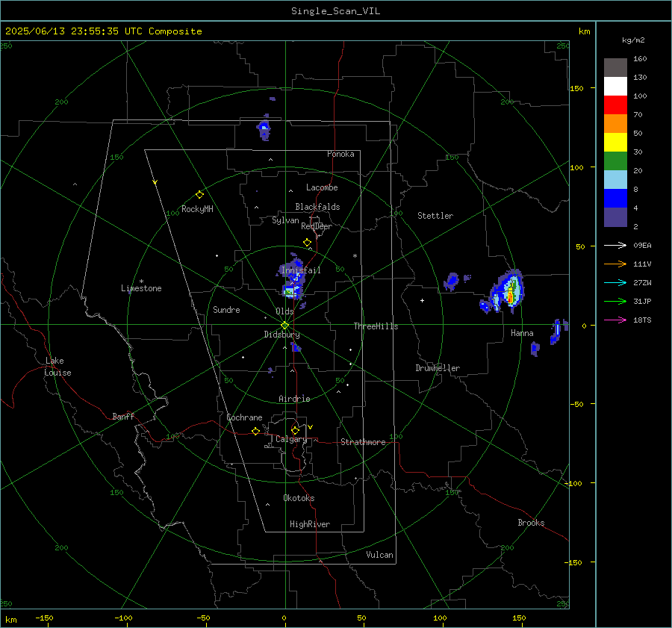Click yellow diamond marker near RockyMH

199,195
